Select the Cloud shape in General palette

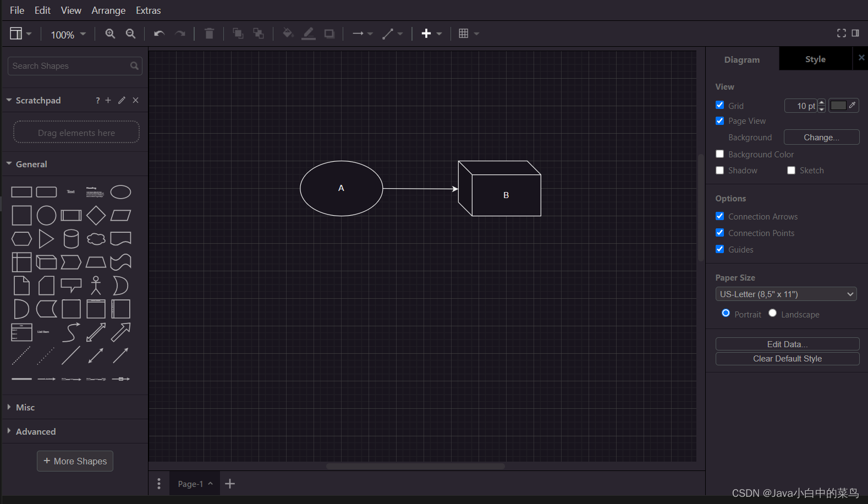pyautogui.click(x=96, y=239)
